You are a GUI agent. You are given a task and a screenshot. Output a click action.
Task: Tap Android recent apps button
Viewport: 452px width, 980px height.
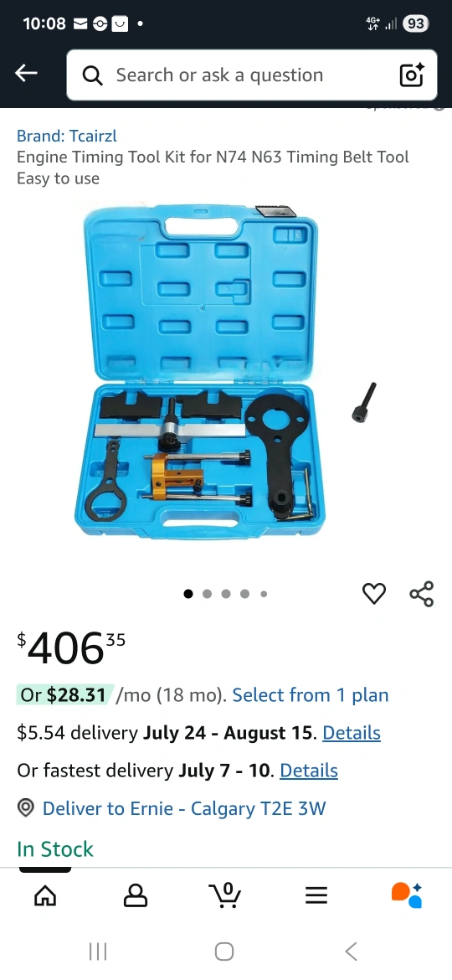click(x=98, y=952)
